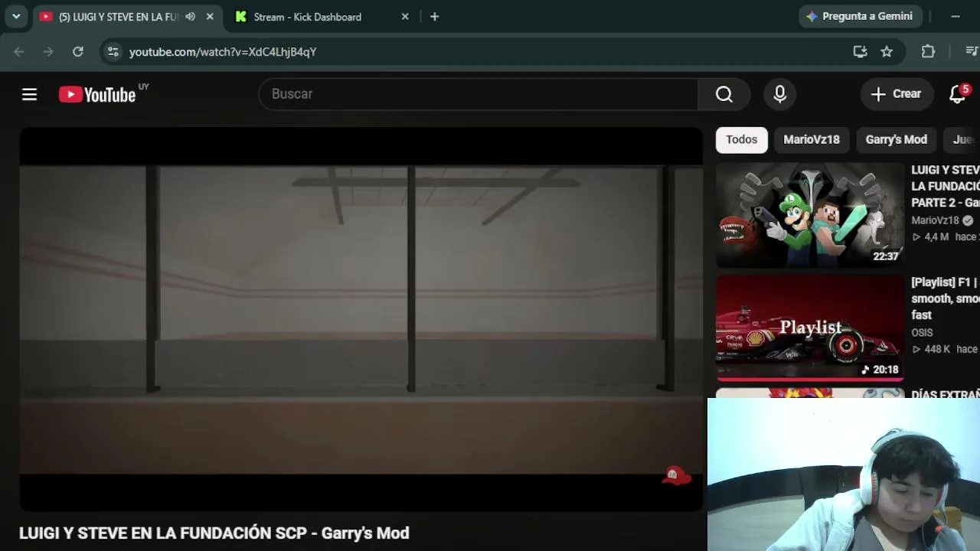Open the tab search dropdown arrow
The width and height of the screenshot is (980, 551).
click(x=16, y=16)
